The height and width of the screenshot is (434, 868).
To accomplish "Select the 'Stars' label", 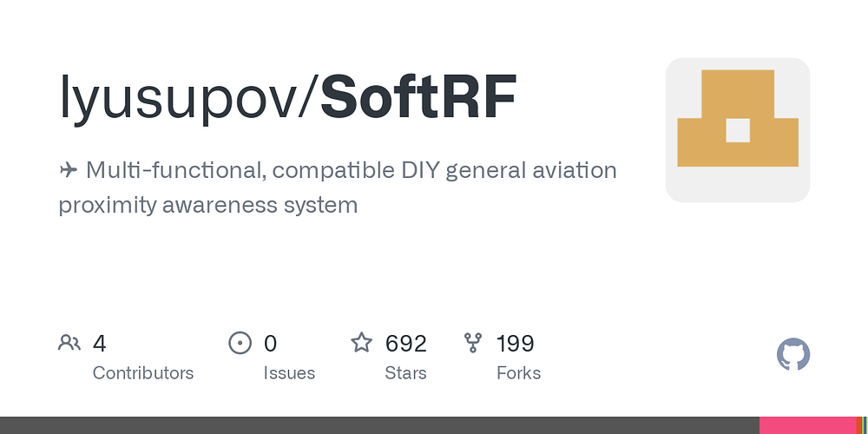I will click(x=405, y=373).
